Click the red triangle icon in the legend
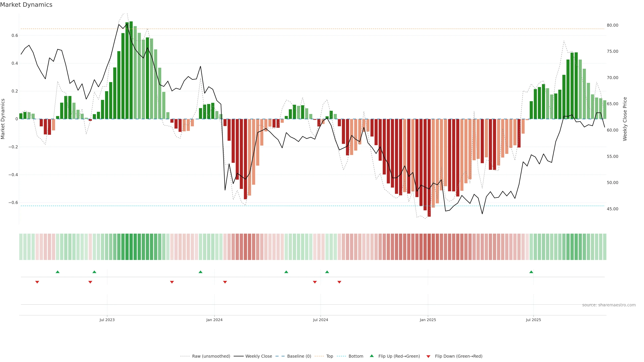 pyautogui.click(x=428, y=356)
